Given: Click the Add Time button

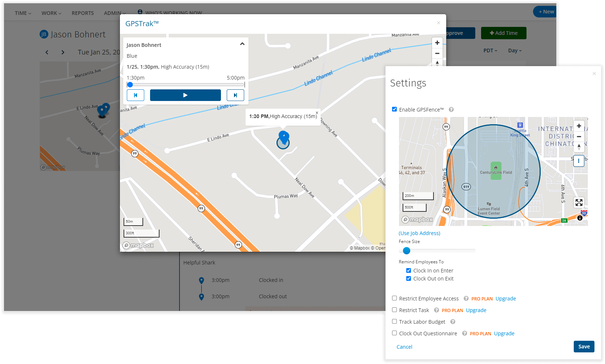Looking at the screenshot, I should coord(504,33).
